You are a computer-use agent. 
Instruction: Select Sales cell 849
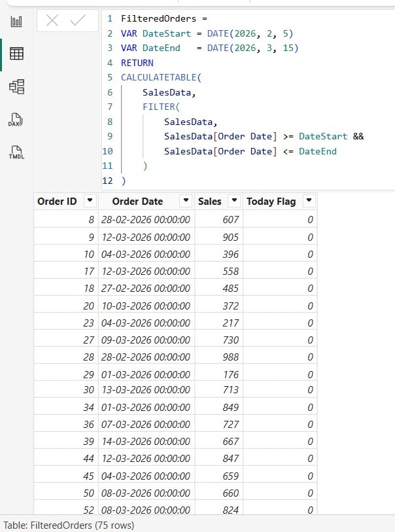pyautogui.click(x=218, y=406)
